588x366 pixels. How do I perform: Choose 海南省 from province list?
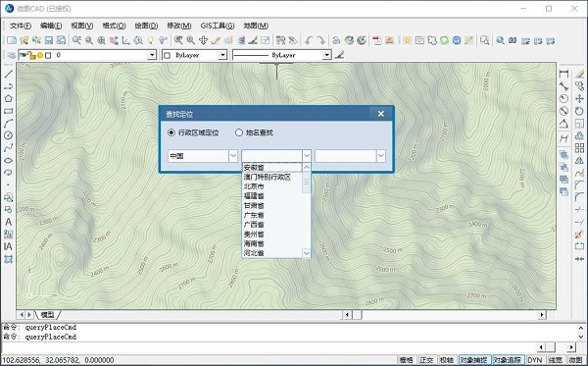click(271, 243)
